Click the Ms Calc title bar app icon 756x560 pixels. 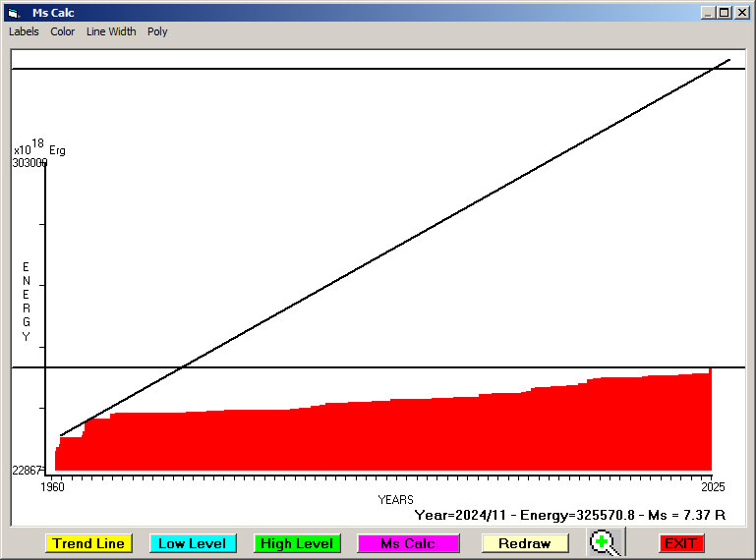(14, 13)
